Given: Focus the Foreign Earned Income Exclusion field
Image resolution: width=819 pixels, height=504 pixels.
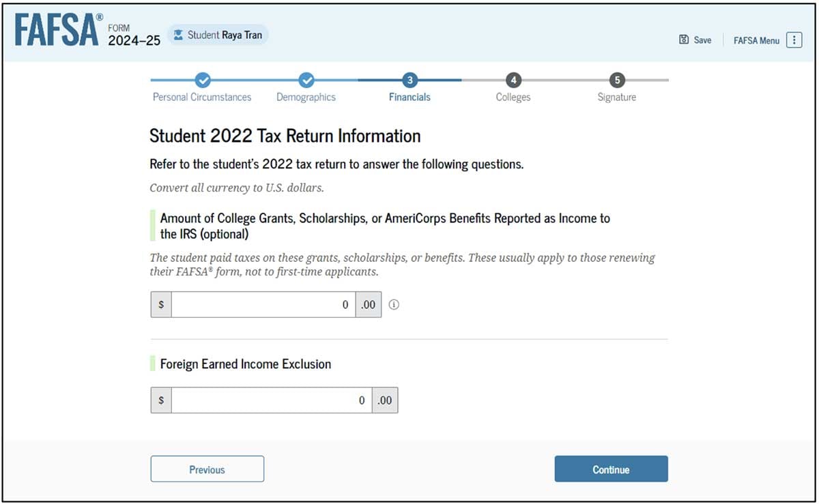Looking at the screenshot, I should [x=271, y=400].
